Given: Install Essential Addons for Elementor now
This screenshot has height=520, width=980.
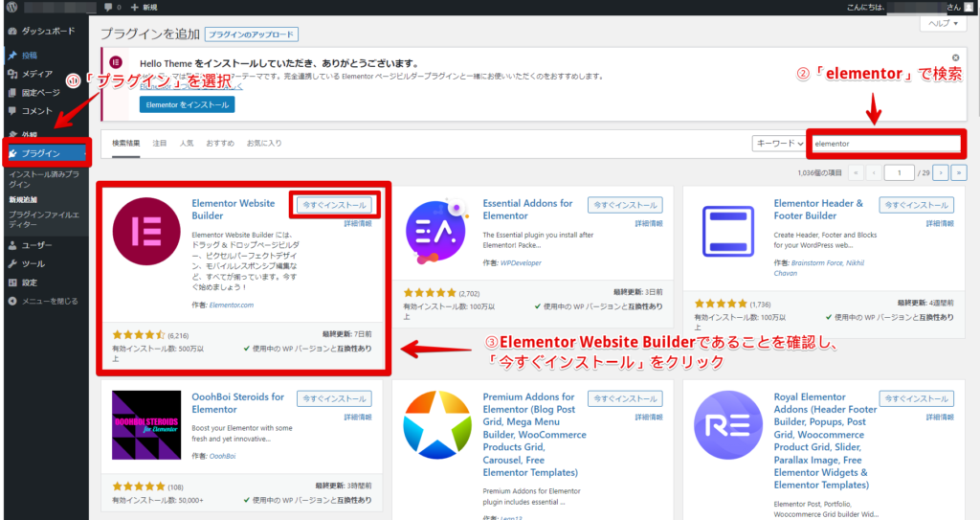Looking at the screenshot, I should 625,205.
